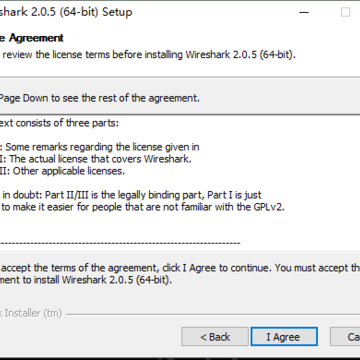Click the 'Page Down to see the rest' hint

click(x=100, y=98)
